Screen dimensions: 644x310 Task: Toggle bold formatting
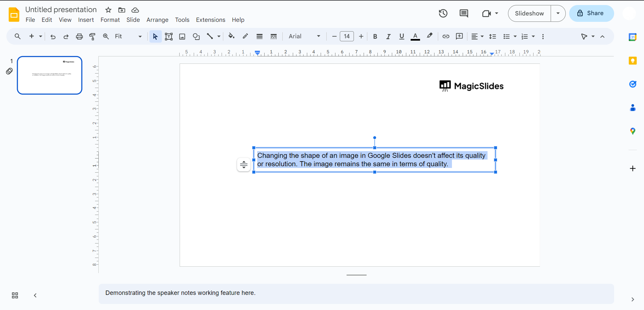pos(375,37)
